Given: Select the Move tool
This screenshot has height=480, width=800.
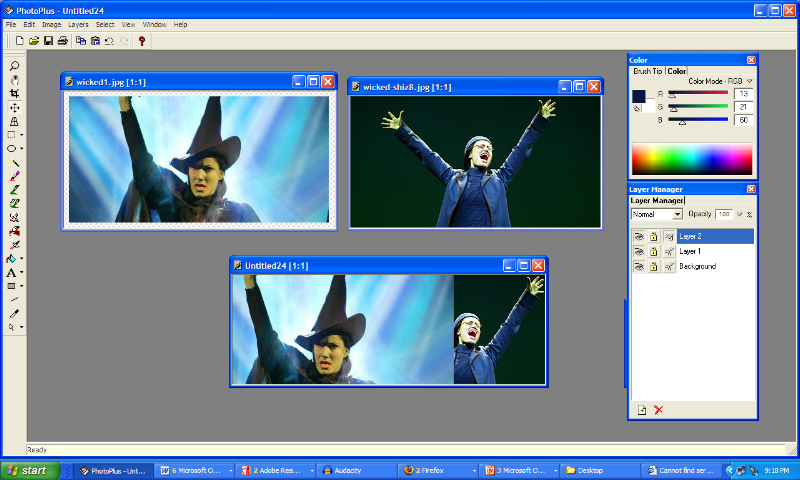Looking at the screenshot, I should (14, 108).
